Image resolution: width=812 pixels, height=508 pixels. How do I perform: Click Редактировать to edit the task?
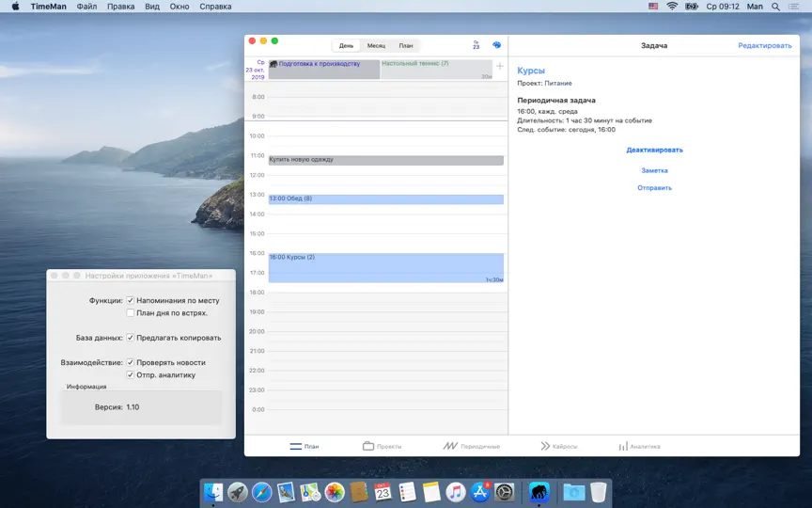pos(764,45)
